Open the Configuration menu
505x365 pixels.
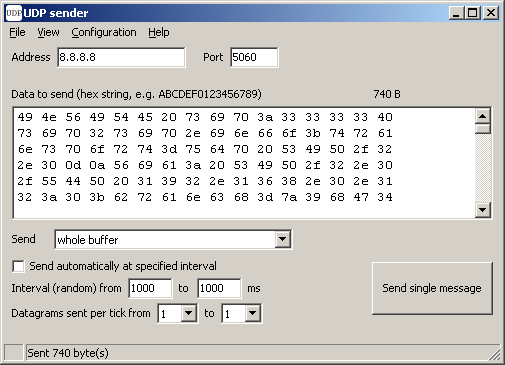(x=104, y=32)
